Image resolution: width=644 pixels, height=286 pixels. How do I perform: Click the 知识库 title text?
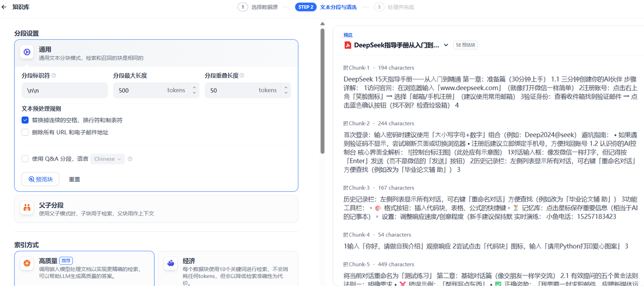click(x=22, y=8)
